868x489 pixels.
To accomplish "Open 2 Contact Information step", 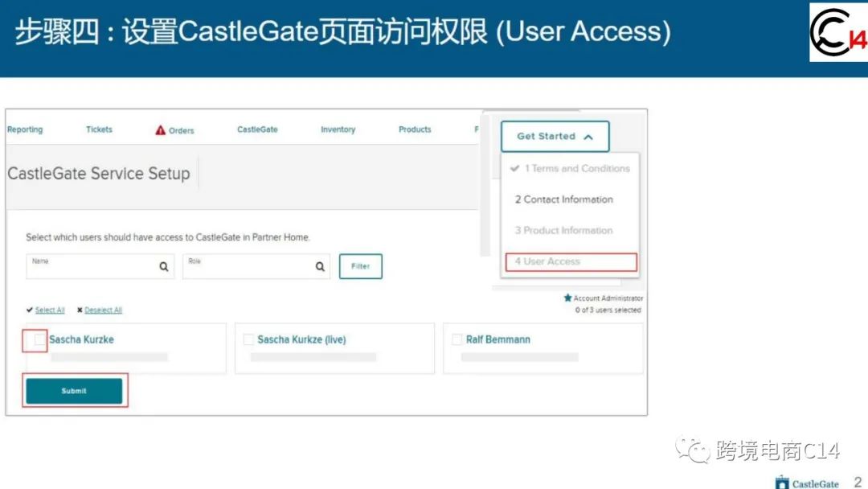I will (564, 199).
